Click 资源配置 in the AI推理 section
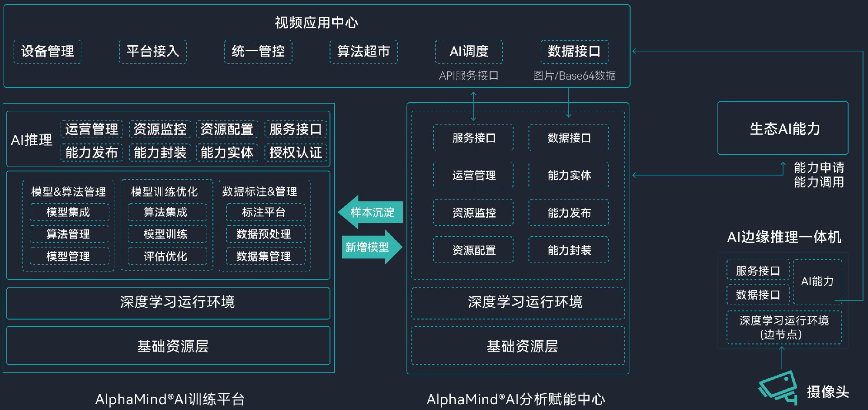This screenshot has width=868, height=410. click(227, 129)
